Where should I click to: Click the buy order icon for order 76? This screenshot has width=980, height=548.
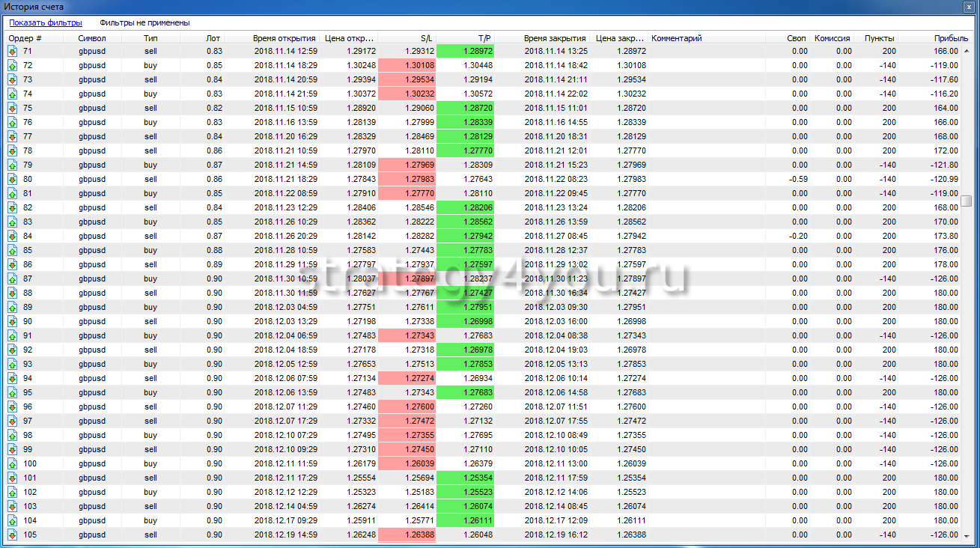tap(13, 122)
